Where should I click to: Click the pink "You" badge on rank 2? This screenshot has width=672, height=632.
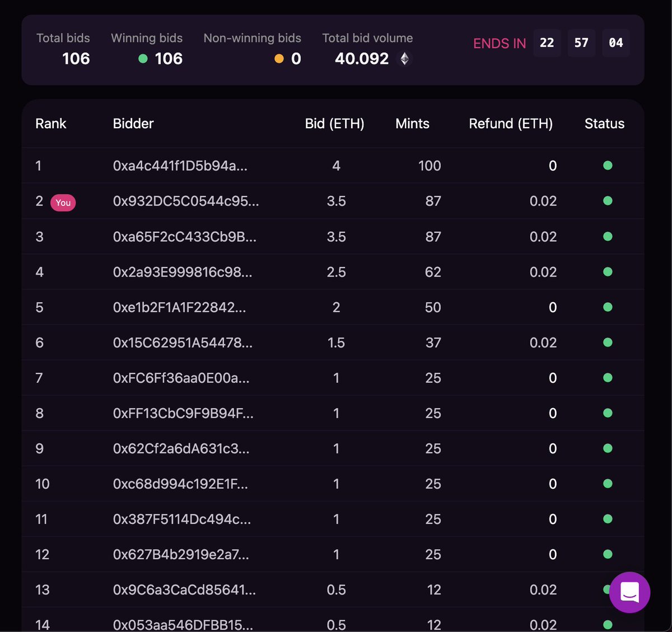[63, 203]
